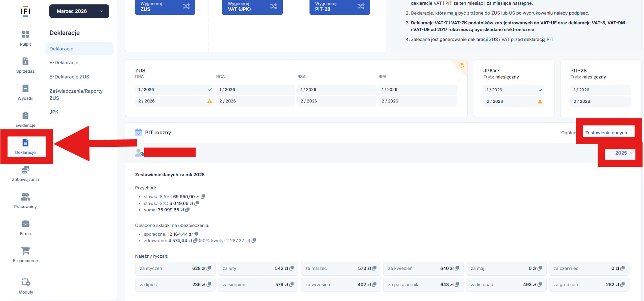Generate the PIT-28 declaration

pyautogui.click(x=339, y=6)
